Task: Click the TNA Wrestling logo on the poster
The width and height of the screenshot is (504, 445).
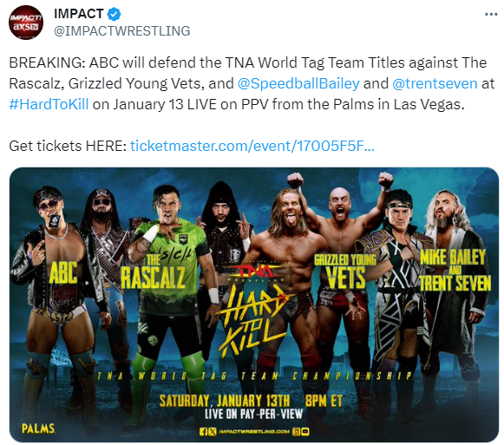Action: [255, 272]
